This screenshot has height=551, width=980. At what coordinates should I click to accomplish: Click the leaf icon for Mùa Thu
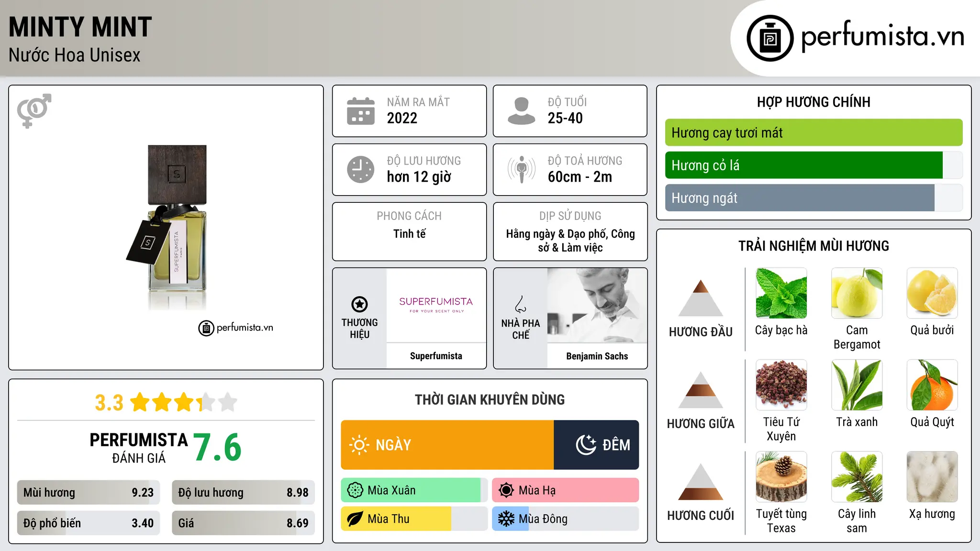coord(355,519)
